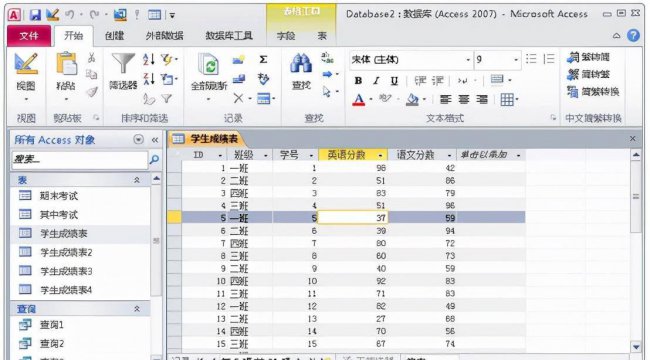Switch to the 创建 ribbon tab

pos(114,36)
